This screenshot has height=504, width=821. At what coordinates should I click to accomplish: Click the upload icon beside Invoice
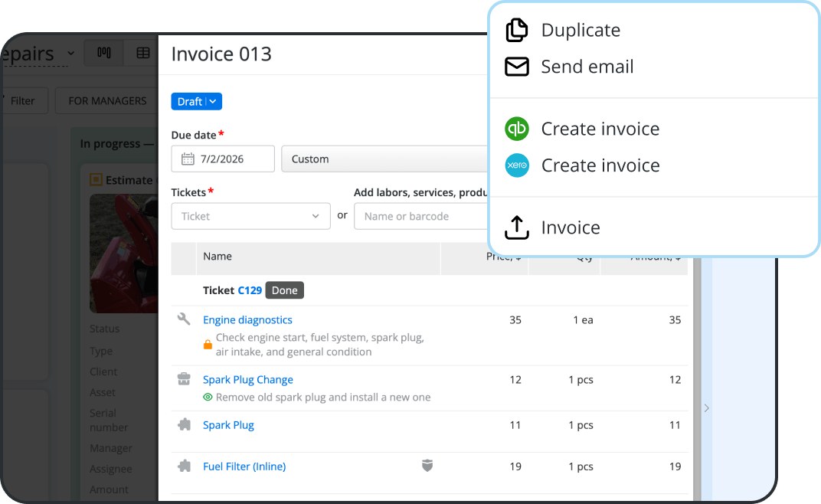pos(517,227)
